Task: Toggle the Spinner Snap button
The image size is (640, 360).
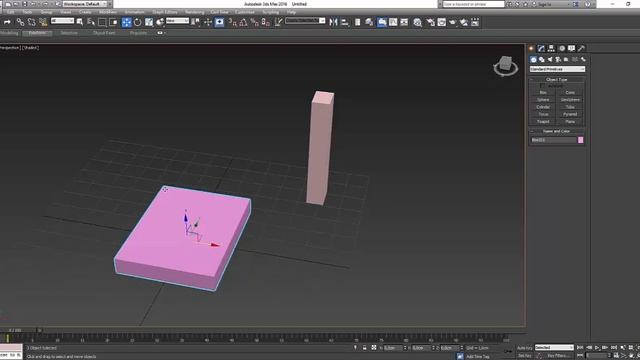Action: click(266, 22)
